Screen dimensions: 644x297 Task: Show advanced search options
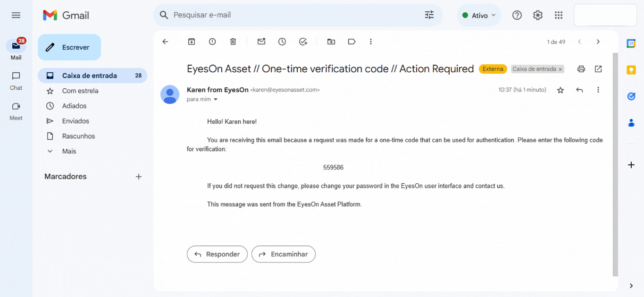(429, 15)
